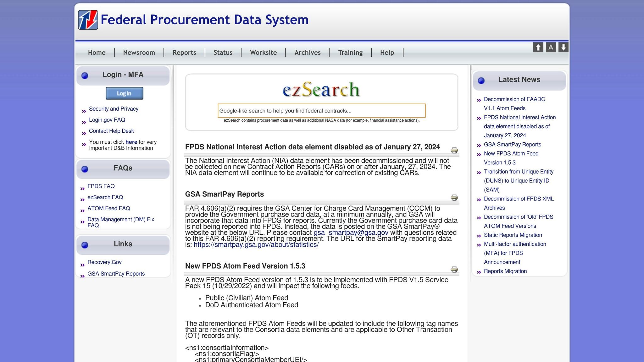Screen dimensions: 644x362
Task: Open the Worksite menu
Action: coord(263,52)
